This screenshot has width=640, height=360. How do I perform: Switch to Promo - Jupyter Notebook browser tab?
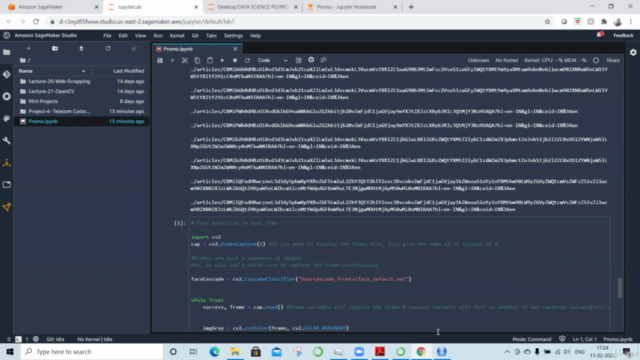(x=351, y=7)
